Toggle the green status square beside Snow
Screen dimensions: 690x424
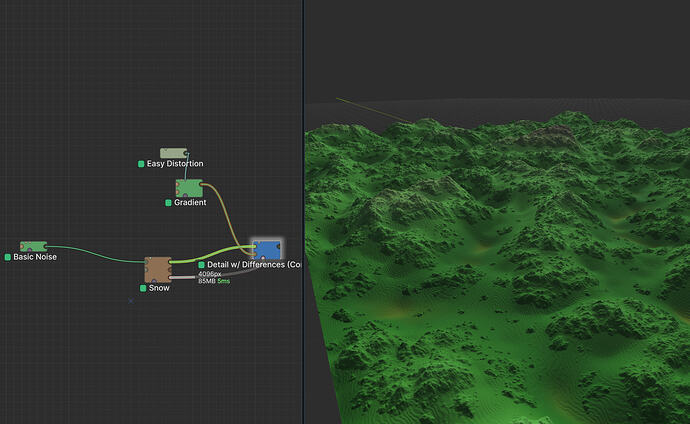143,288
